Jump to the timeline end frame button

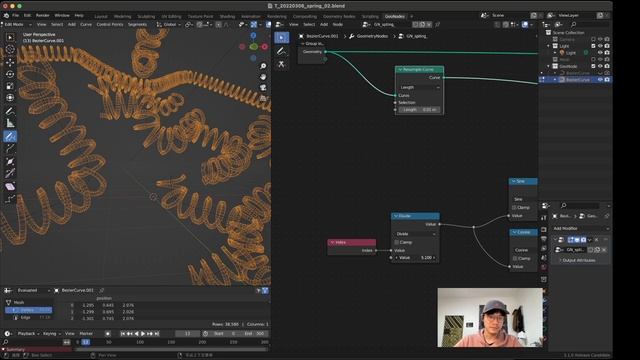[157, 333]
